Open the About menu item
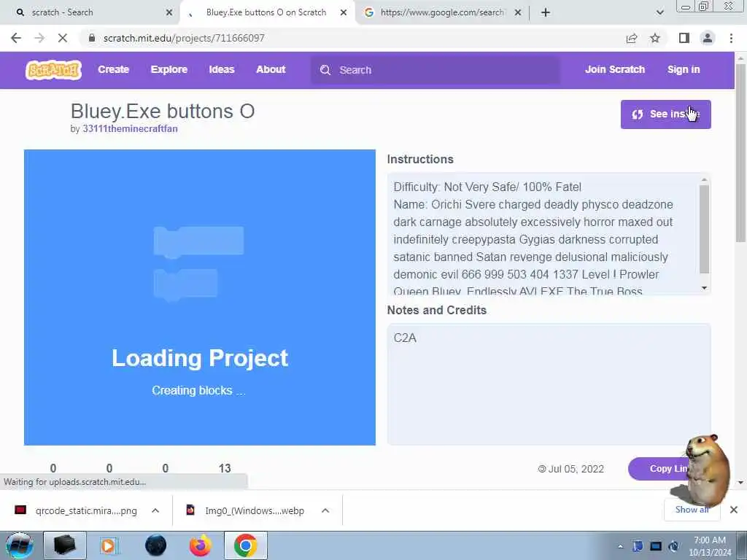This screenshot has width=747, height=560. pyautogui.click(x=271, y=69)
